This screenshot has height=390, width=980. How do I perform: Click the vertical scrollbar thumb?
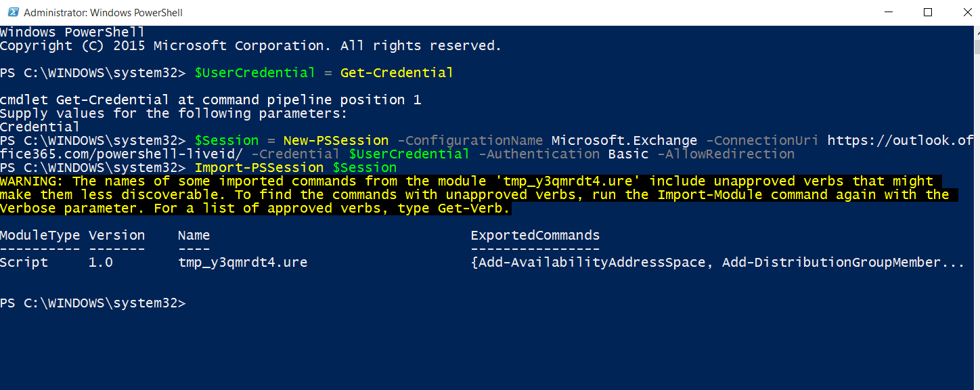[976, 46]
